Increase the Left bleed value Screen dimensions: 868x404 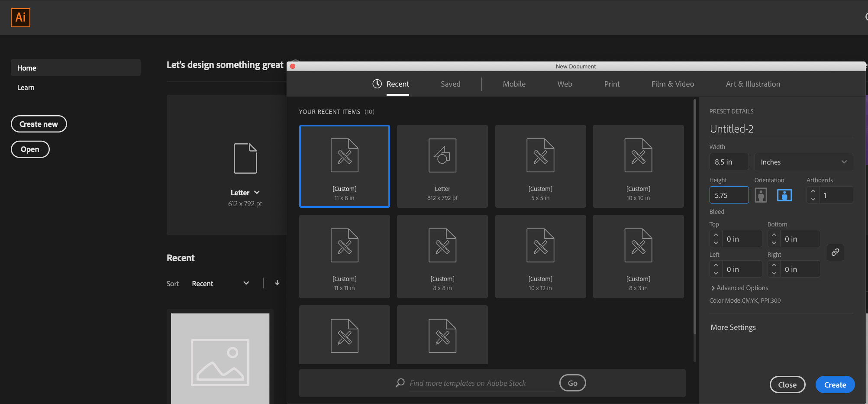click(x=716, y=265)
